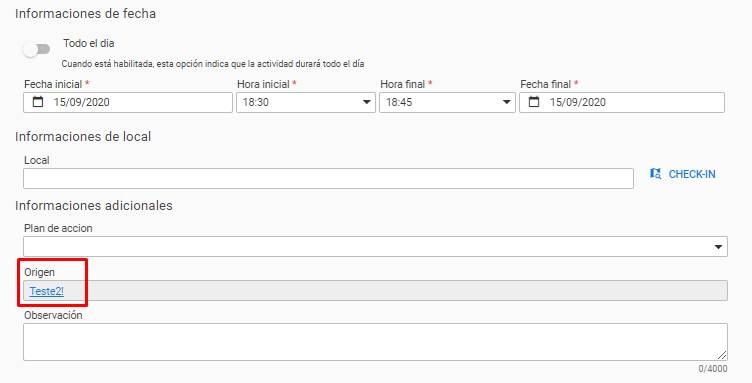Open calendar icon in Fecha final field
Image resolution: width=752 pixels, height=383 pixels.
coord(534,102)
